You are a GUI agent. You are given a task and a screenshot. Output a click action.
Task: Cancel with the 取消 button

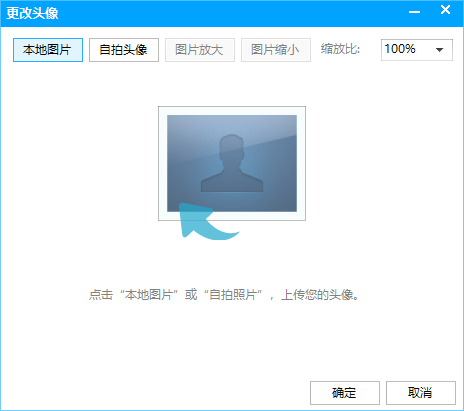click(421, 393)
